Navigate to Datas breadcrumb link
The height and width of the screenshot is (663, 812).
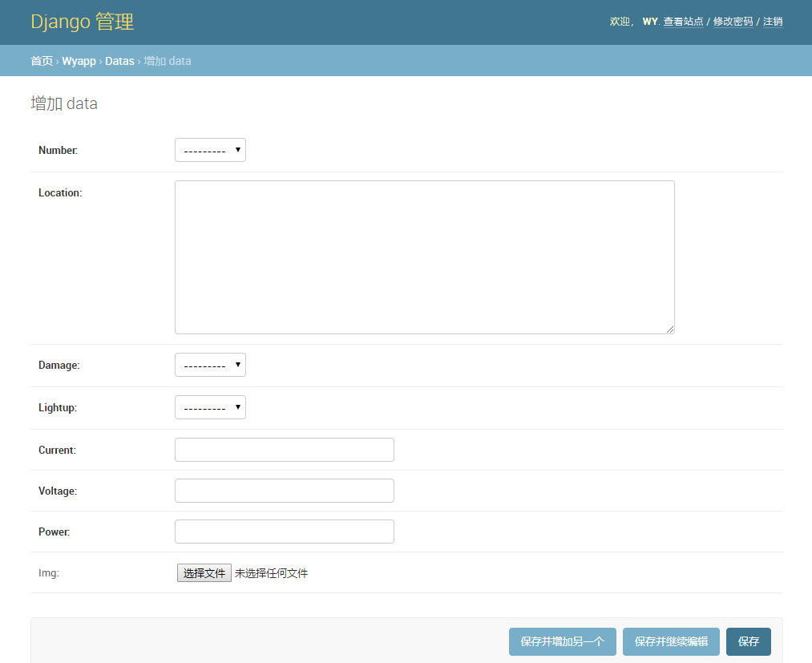click(119, 61)
